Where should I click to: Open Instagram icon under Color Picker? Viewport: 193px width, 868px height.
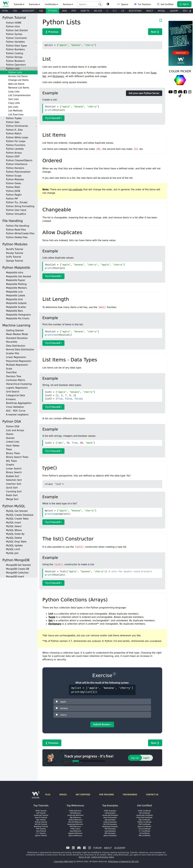click(x=190, y=92)
